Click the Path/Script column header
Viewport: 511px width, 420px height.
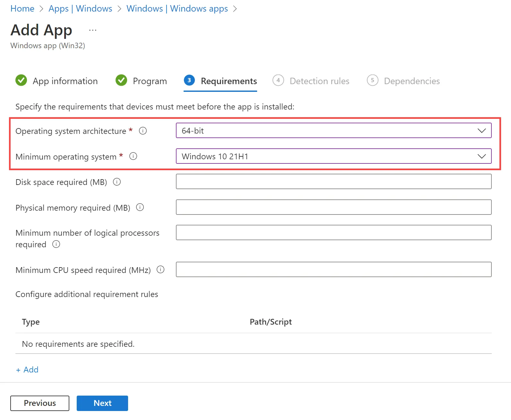coord(271,322)
